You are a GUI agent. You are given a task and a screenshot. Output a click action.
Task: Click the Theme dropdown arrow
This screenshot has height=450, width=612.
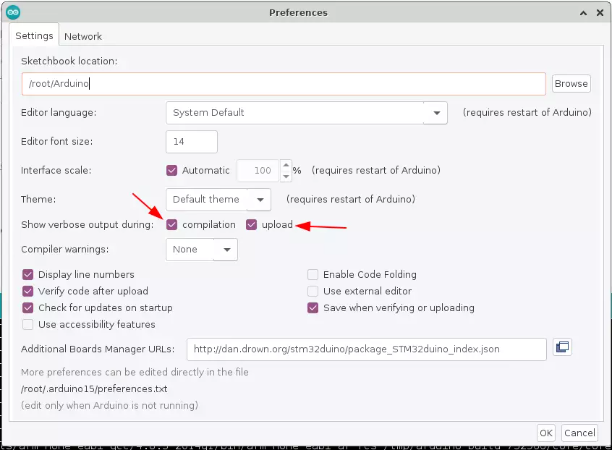(x=260, y=199)
